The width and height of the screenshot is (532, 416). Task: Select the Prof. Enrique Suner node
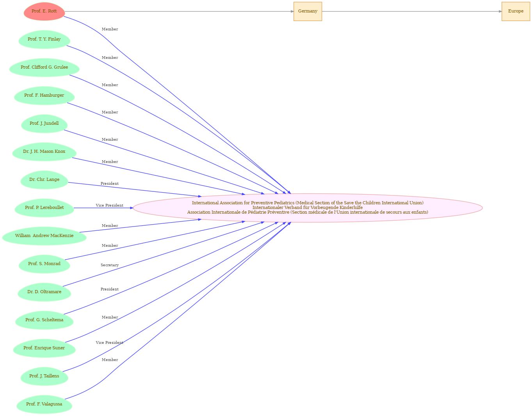coord(44,348)
